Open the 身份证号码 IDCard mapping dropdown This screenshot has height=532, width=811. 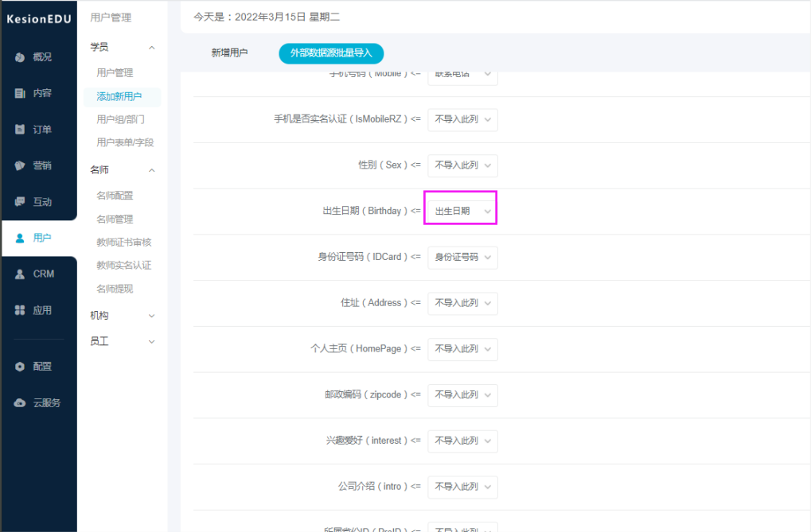(462, 258)
